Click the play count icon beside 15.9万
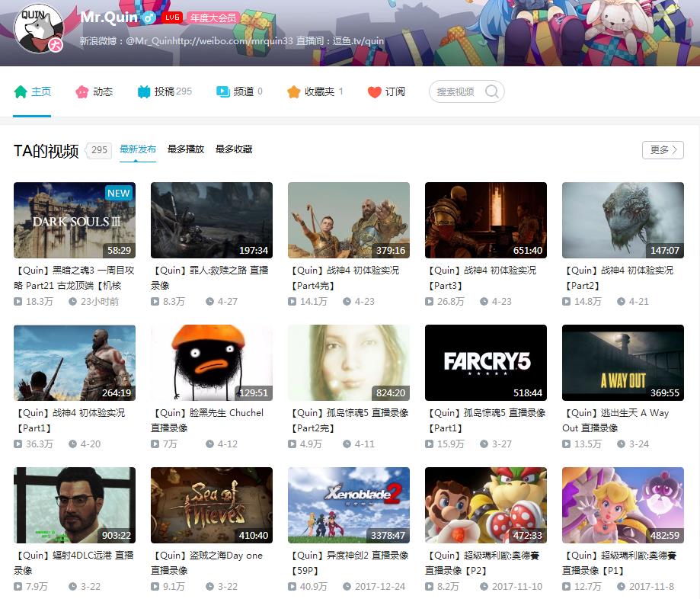The image size is (700, 599). click(429, 444)
